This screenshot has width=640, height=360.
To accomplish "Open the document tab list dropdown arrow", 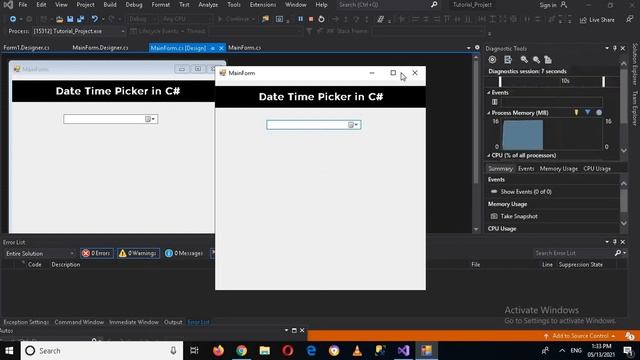I will [469, 48].
